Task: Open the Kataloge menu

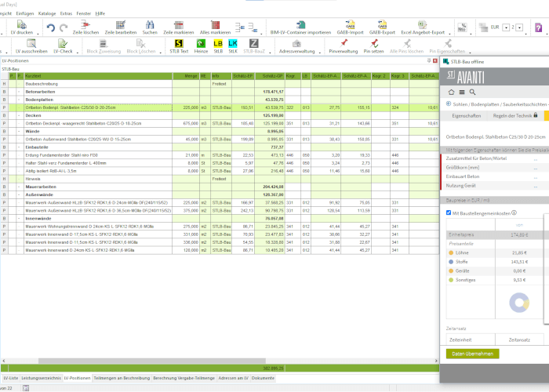Action: point(47,13)
